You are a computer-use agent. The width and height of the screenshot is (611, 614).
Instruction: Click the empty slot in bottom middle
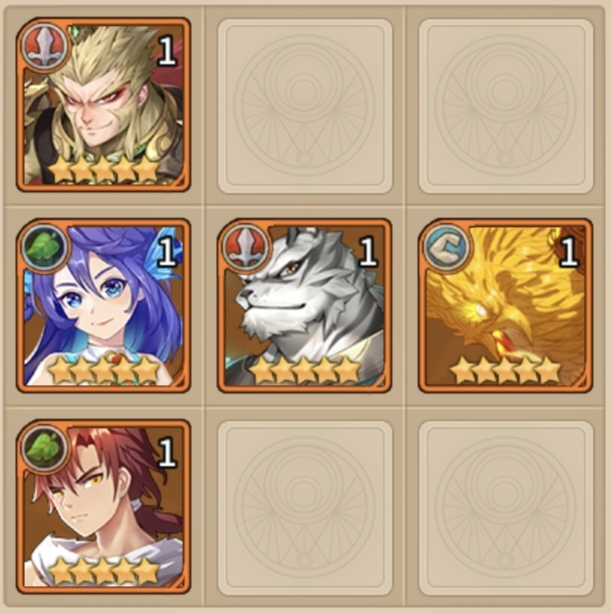(x=305, y=508)
